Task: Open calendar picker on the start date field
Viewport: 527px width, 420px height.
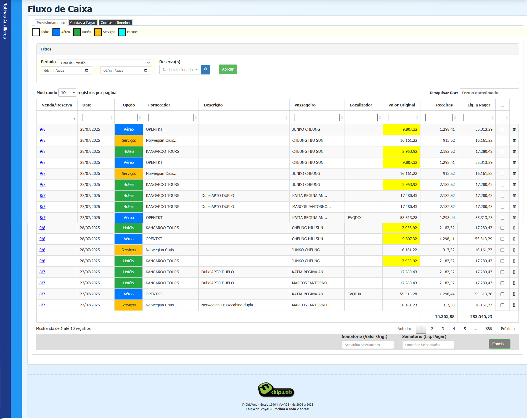Action: point(87,70)
